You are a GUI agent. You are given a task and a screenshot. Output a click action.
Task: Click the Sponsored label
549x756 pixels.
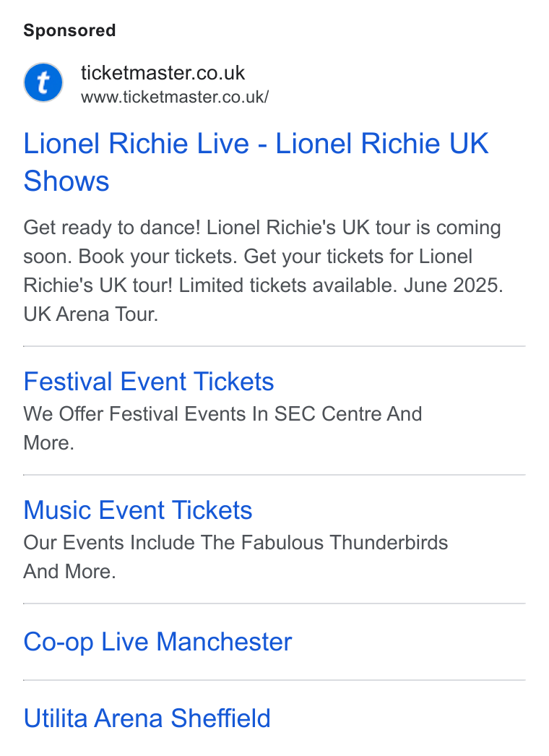tap(69, 30)
